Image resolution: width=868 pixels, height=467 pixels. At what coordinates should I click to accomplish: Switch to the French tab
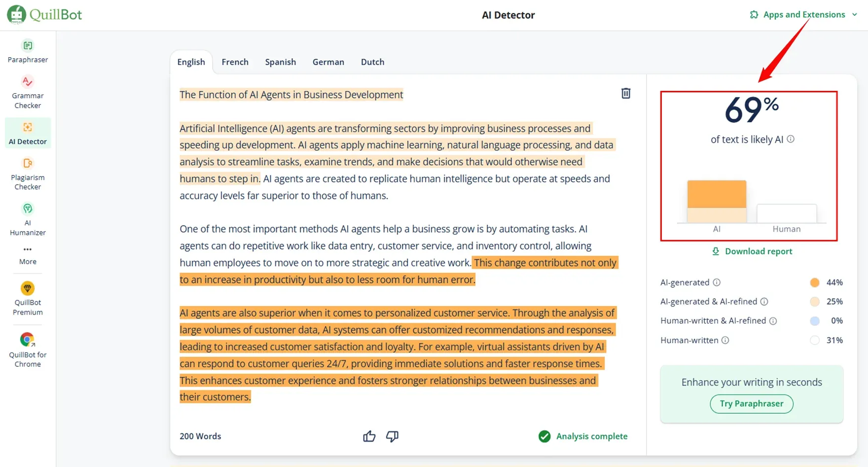click(235, 62)
